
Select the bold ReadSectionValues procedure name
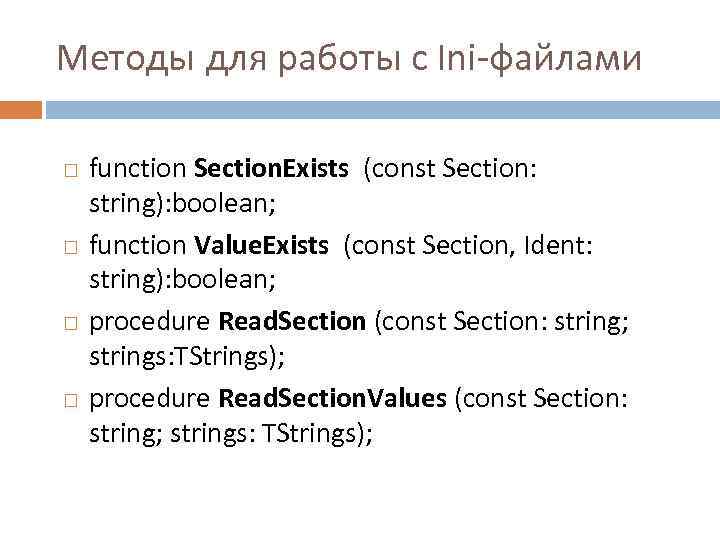click(332, 398)
